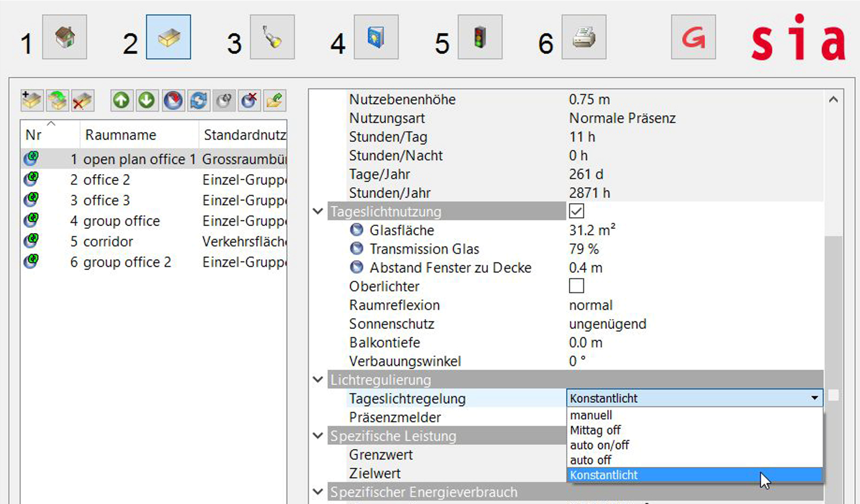The width and height of the screenshot is (860, 504).
Task: Click globe icon beside Glasfläche
Action: pos(356,230)
